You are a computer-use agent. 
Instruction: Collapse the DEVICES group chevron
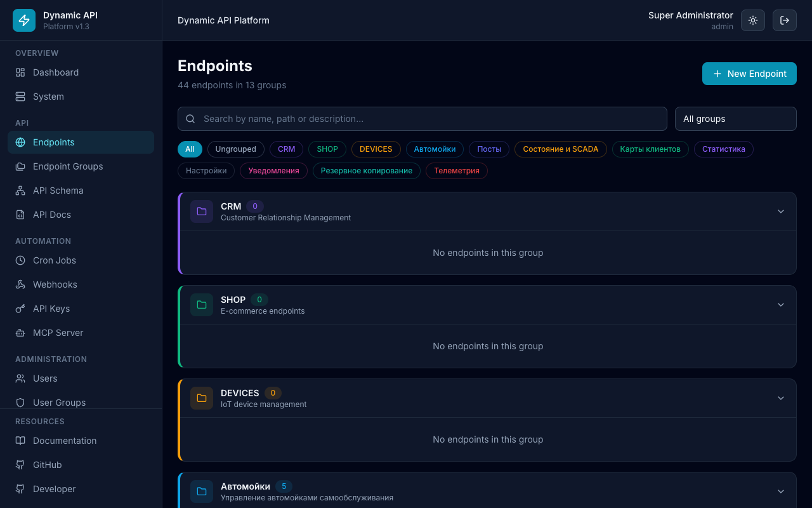[781, 398]
